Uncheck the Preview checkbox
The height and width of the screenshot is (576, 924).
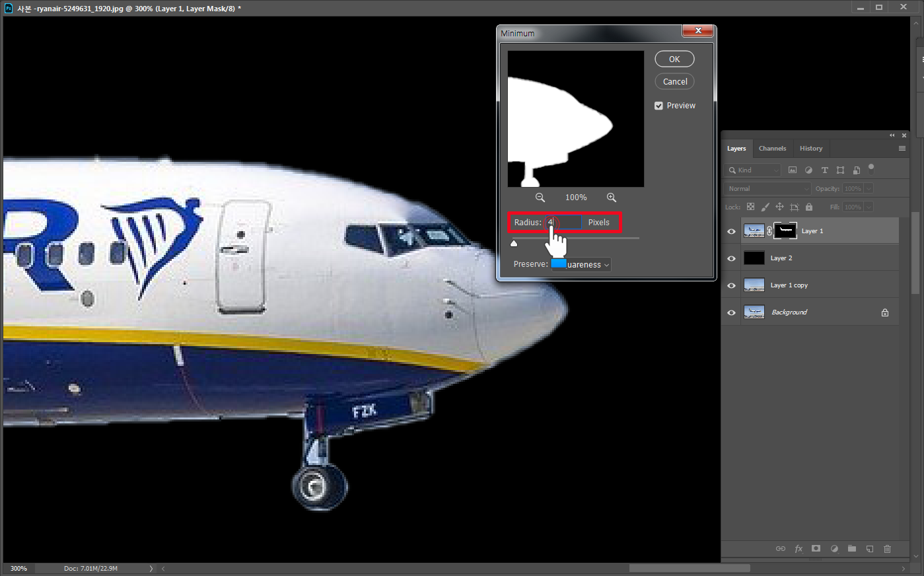[658, 106]
